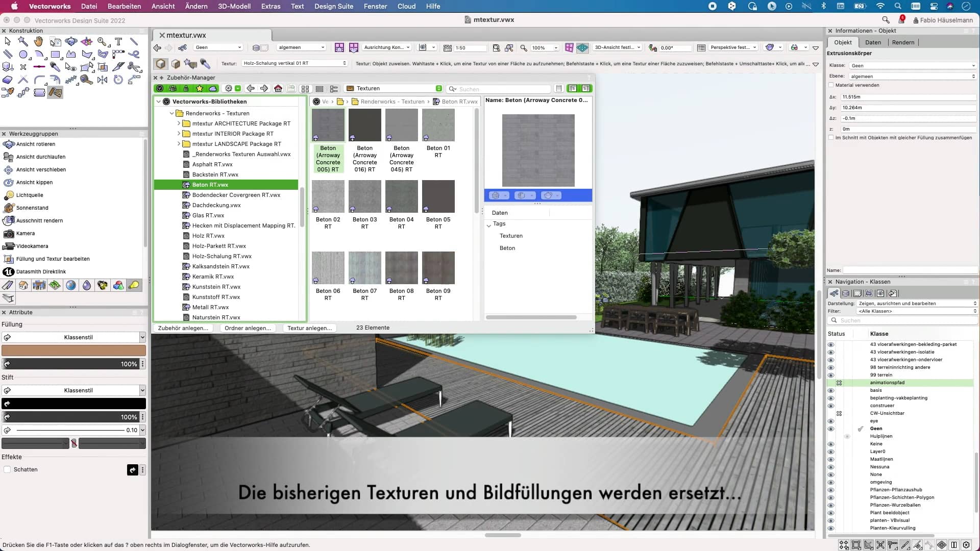Open the Ansicht menu in the menu bar
980x551 pixels.
pyautogui.click(x=163, y=6)
